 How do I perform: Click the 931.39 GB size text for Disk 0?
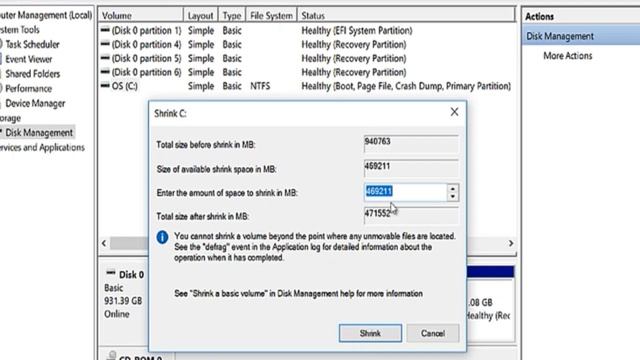[x=123, y=301]
